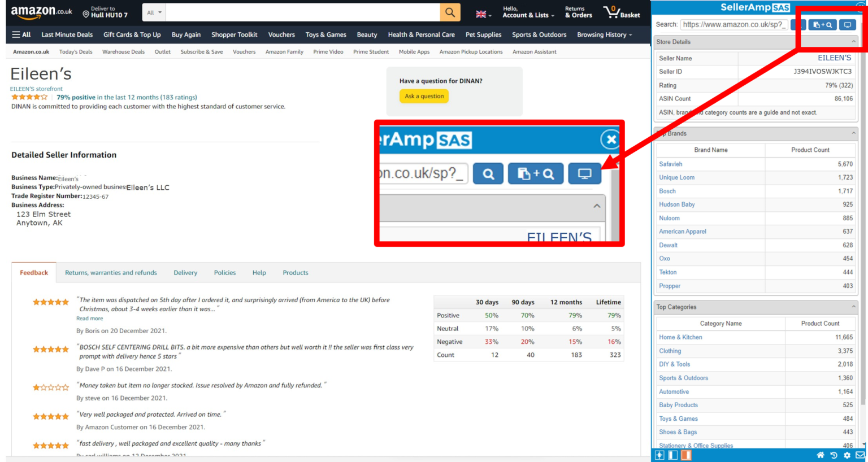868x462 pixels.
Task: Click the SellerAmp envelope contact icon
Action: click(x=860, y=455)
